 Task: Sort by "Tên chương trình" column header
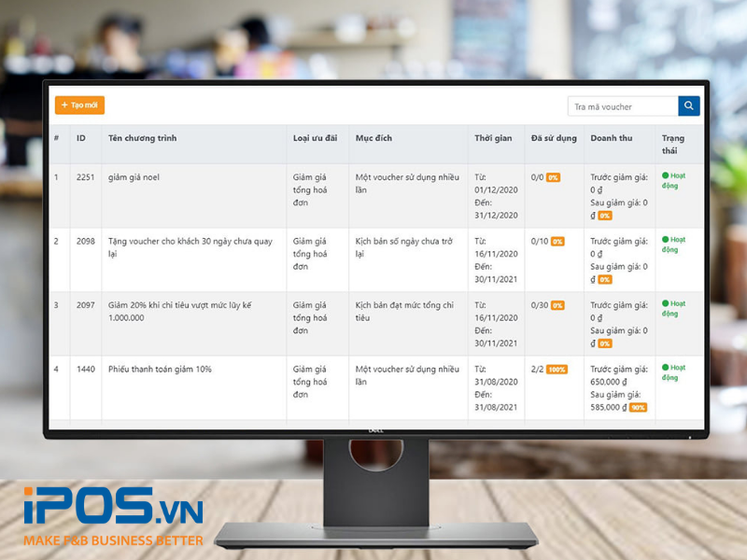pyautogui.click(x=142, y=138)
